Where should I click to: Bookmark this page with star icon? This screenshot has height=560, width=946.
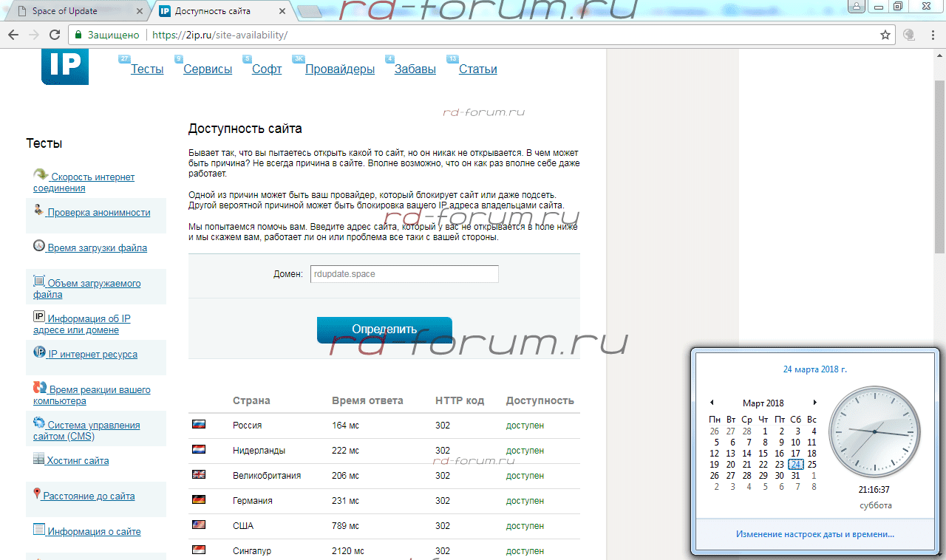(x=885, y=35)
